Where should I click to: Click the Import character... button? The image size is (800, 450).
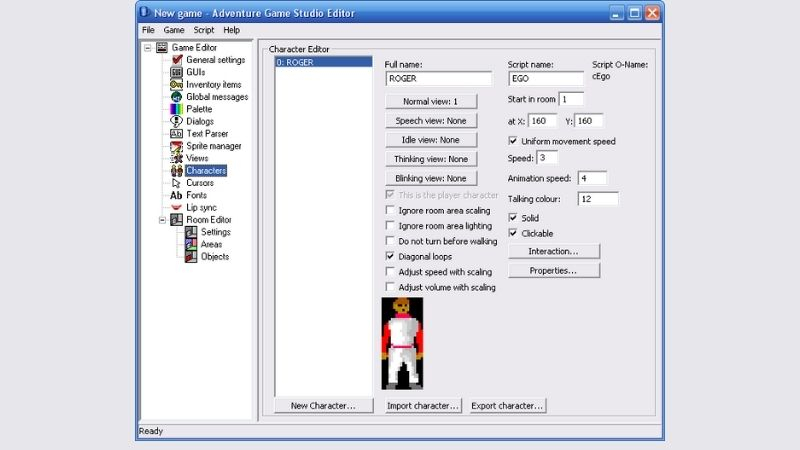422,406
